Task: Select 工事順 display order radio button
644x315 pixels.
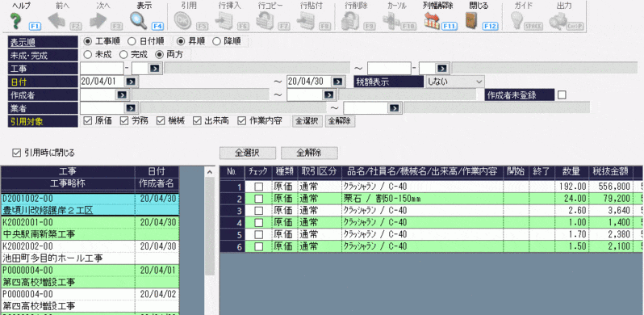Action: [87, 41]
